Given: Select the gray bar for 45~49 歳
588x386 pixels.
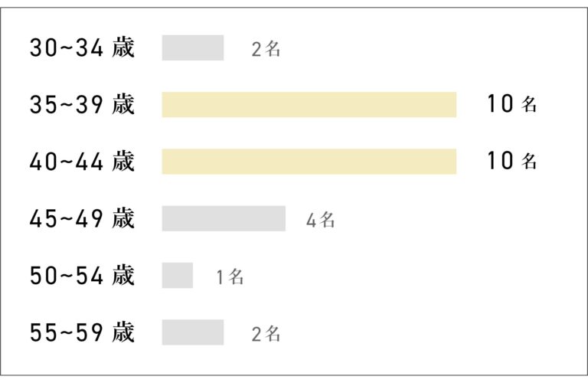Looking at the screenshot, I should coord(224,218).
